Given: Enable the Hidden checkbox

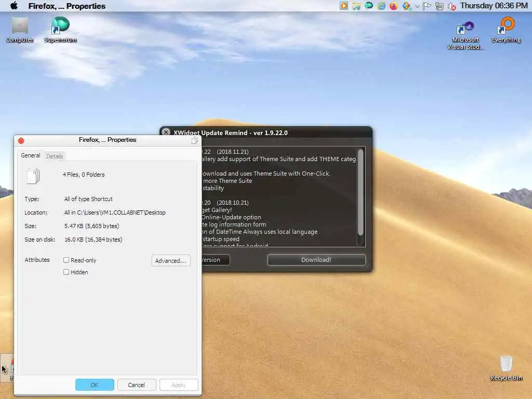Looking at the screenshot, I should [66, 272].
